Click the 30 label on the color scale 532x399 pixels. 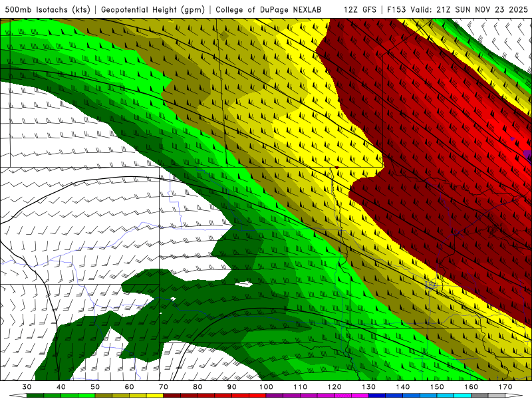tap(27, 387)
